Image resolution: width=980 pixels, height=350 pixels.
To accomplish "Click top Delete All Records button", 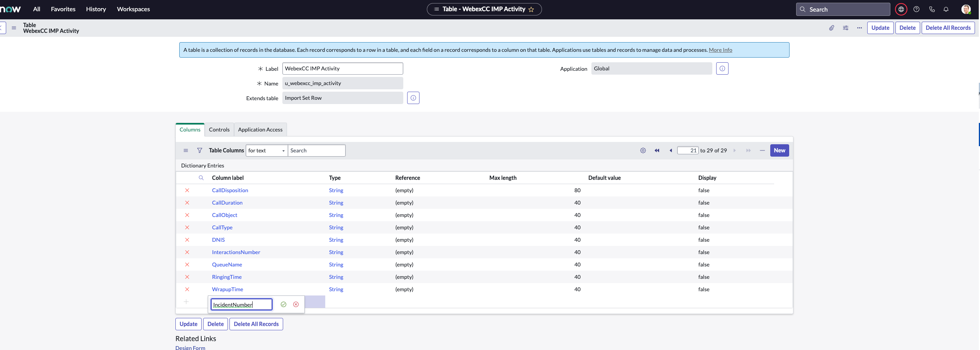I will pos(948,28).
